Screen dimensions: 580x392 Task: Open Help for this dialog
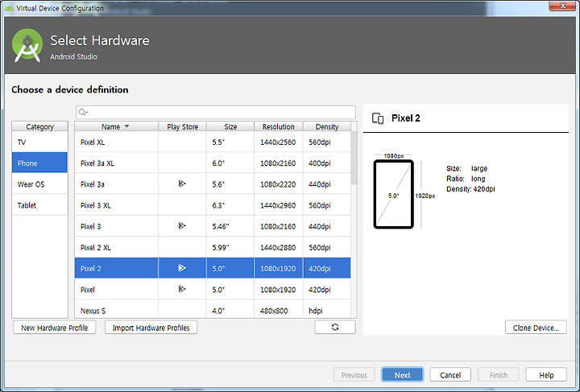click(546, 375)
